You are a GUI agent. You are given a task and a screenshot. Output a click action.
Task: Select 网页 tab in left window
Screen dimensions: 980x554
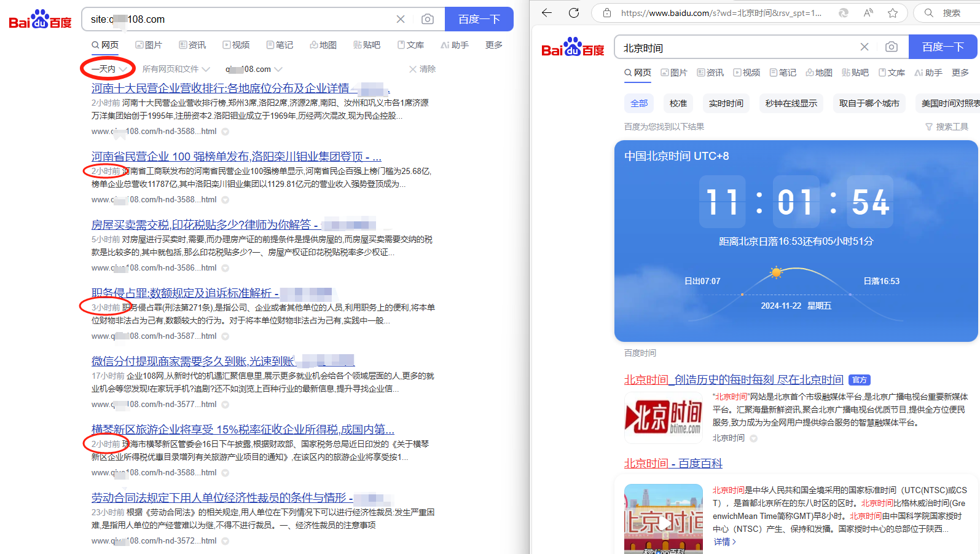point(105,45)
